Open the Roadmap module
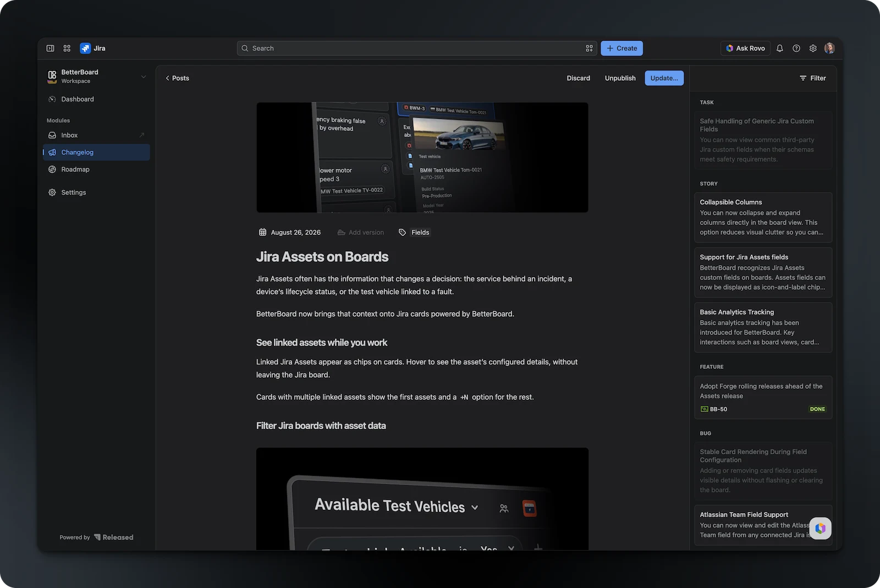Image resolution: width=880 pixels, height=588 pixels. [96, 169]
